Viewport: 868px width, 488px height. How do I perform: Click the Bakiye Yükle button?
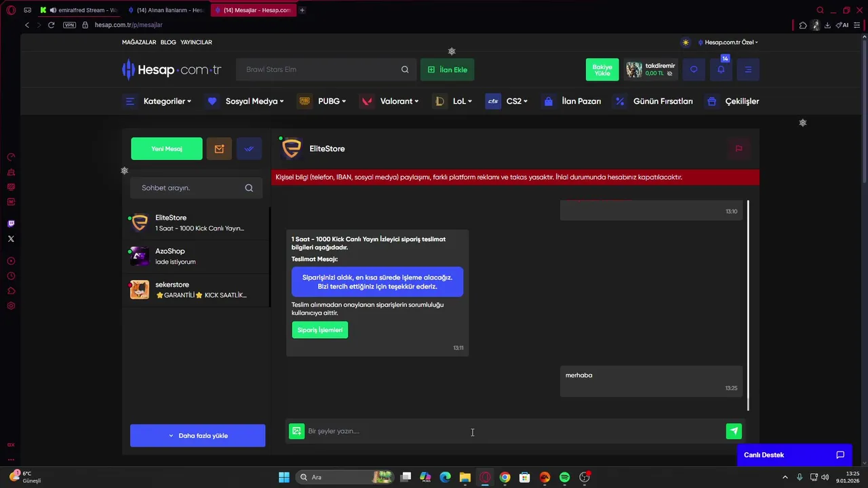(x=602, y=70)
